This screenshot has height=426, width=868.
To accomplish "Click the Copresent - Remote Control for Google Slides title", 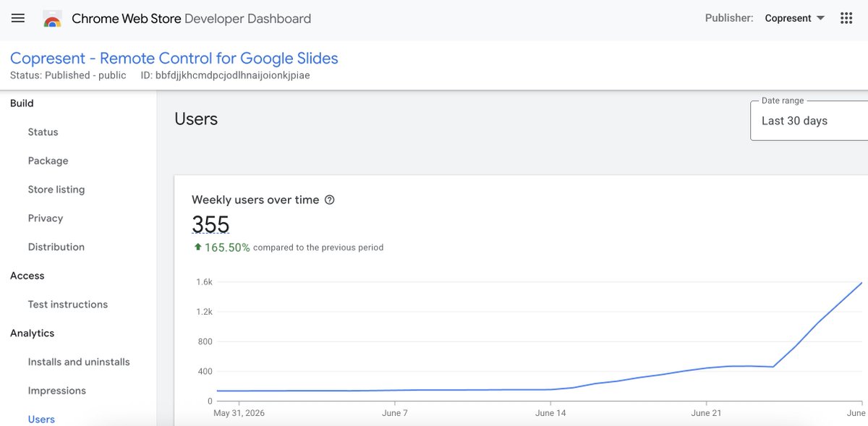I will pyautogui.click(x=174, y=58).
